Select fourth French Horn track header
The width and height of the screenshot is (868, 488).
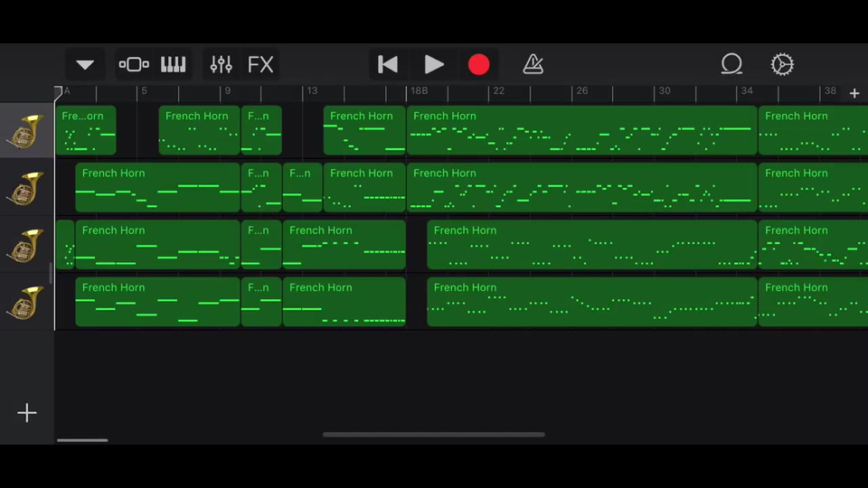tap(27, 302)
